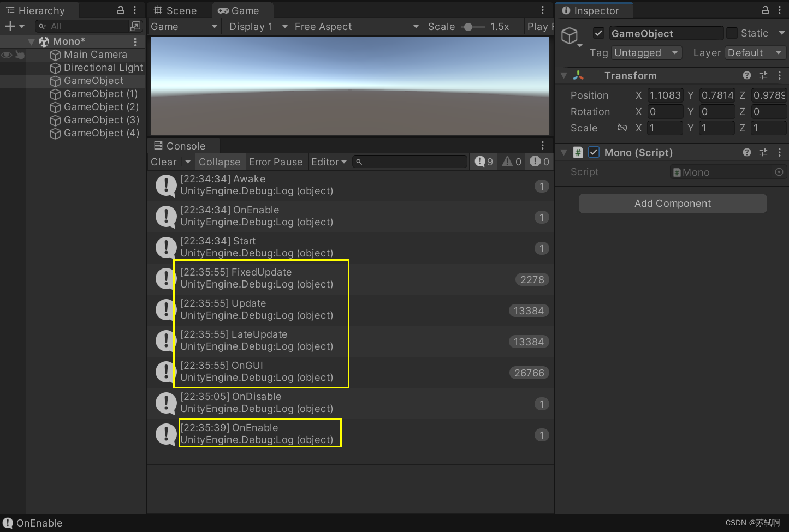The image size is (789, 532).
Task: Click the scale constraint link icon
Action: (x=622, y=128)
